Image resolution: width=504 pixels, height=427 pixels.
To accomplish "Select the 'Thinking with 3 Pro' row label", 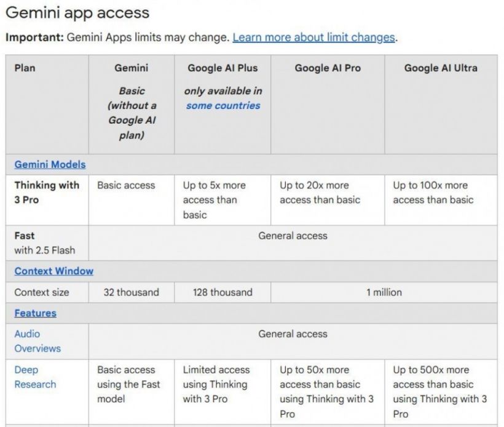I will (47, 193).
